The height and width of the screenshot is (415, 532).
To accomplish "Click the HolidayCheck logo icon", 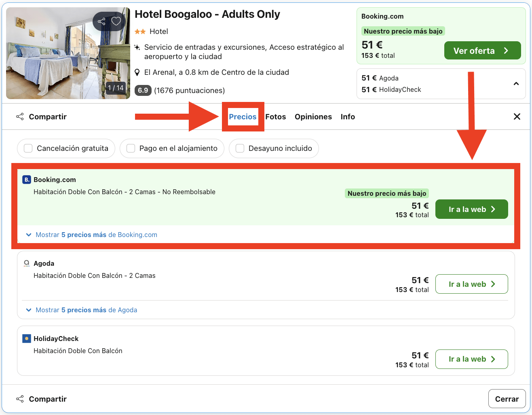I will point(26,339).
